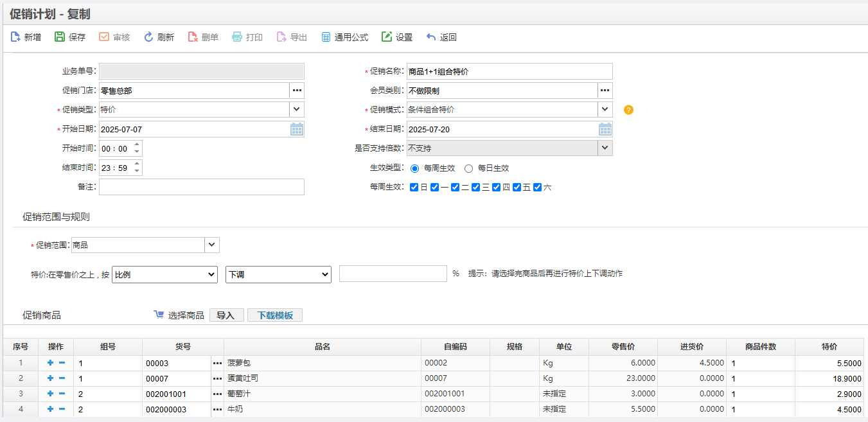Select the 每周生效 radio button
The image size is (868, 422).
414,168
